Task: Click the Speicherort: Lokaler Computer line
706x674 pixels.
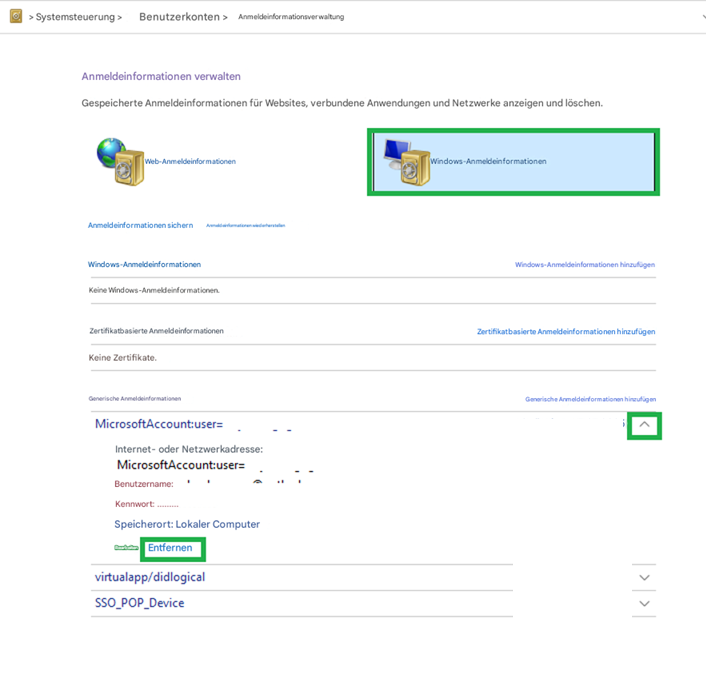Action: click(x=187, y=525)
